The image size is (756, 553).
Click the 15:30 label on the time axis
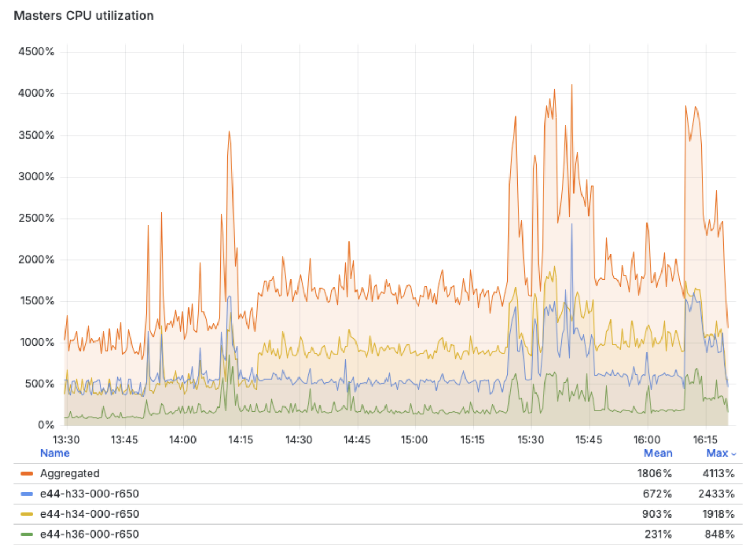(x=530, y=440)
